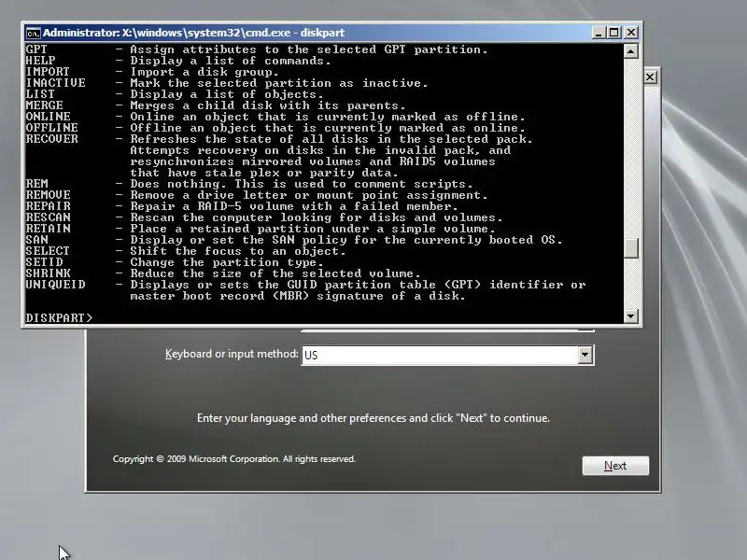The width and height of the screenshot is (747, 560).
Task: Click the 'Keyboard or input method' label
Action: pos(232,354)
